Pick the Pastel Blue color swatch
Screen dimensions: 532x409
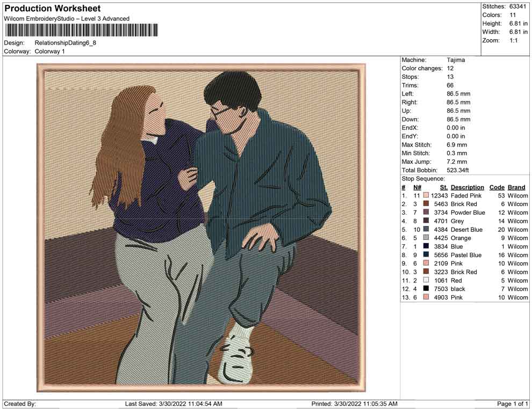(x=426, y=255)
